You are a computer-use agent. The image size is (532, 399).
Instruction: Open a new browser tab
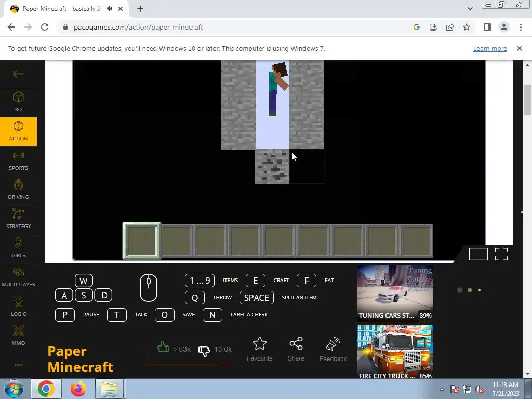(x=140, y=9)
